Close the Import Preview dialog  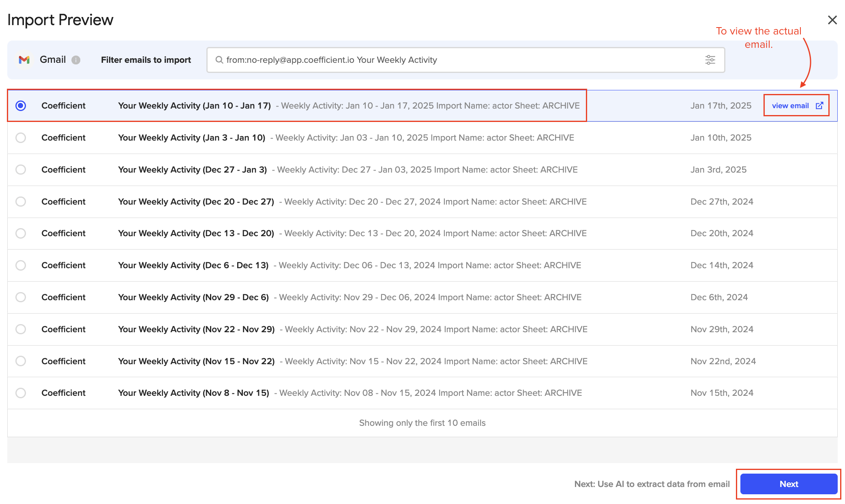(x=832, y=20)
